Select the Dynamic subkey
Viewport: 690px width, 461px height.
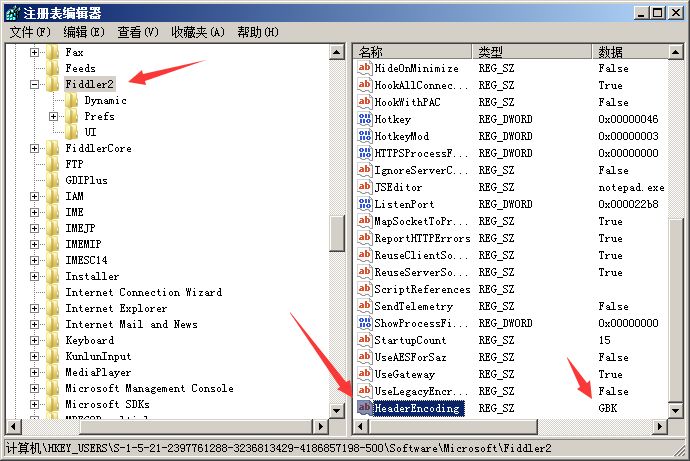tap(105, 101)
